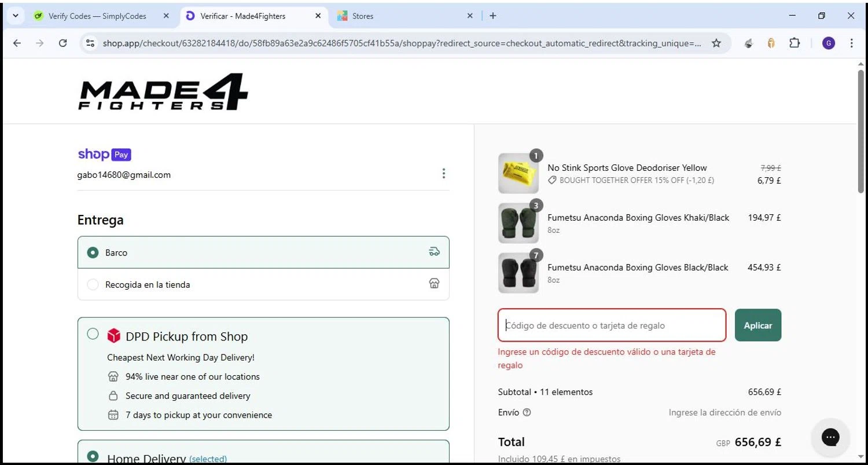Click the shipping truck icon
The image size is (868, 465).
pos(434,252)
